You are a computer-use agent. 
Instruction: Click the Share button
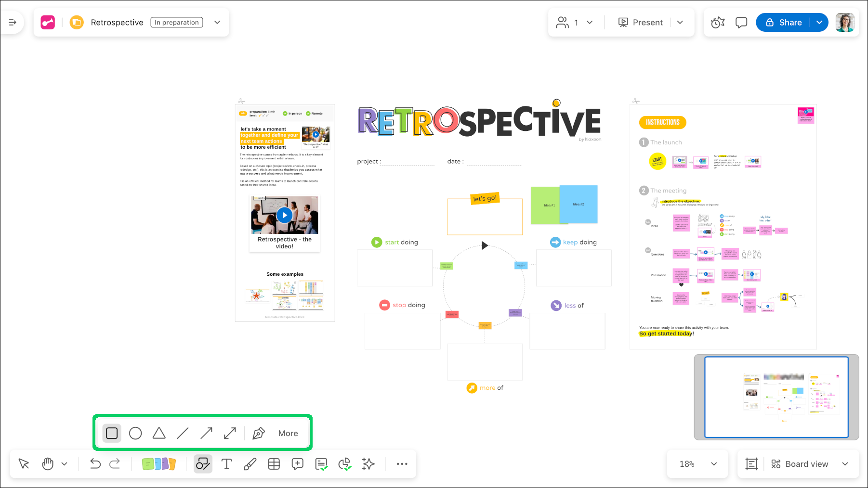pyautogui.click(x=783, y=23)
